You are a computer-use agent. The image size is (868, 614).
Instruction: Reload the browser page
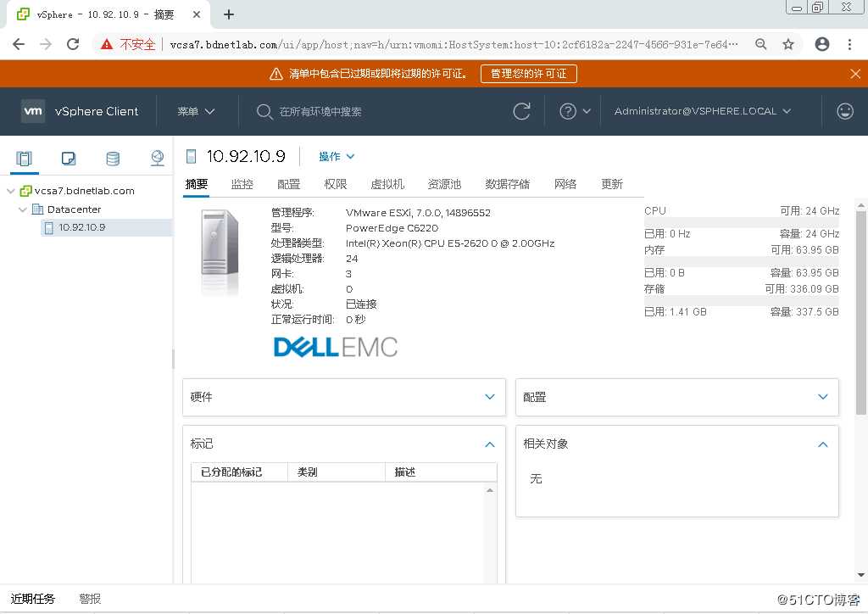[73, 44]
